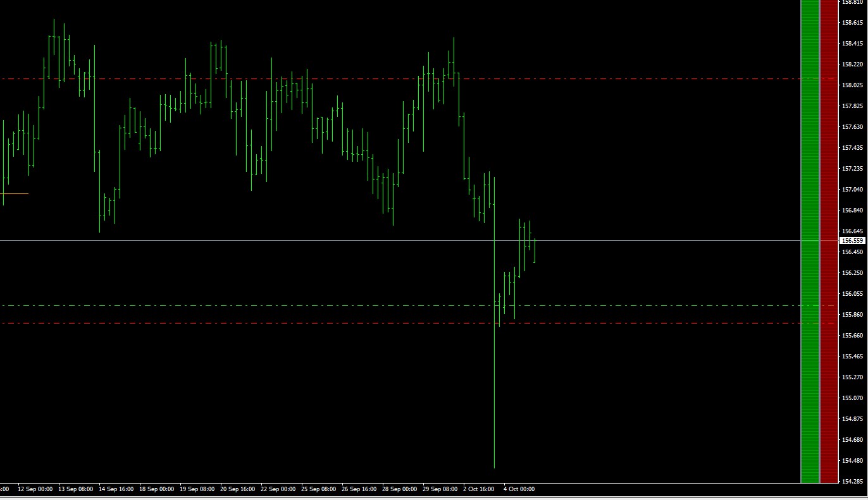Click the 2 Oct 16:00 axis label
This screenshot has height=500, width=868.
479,489
